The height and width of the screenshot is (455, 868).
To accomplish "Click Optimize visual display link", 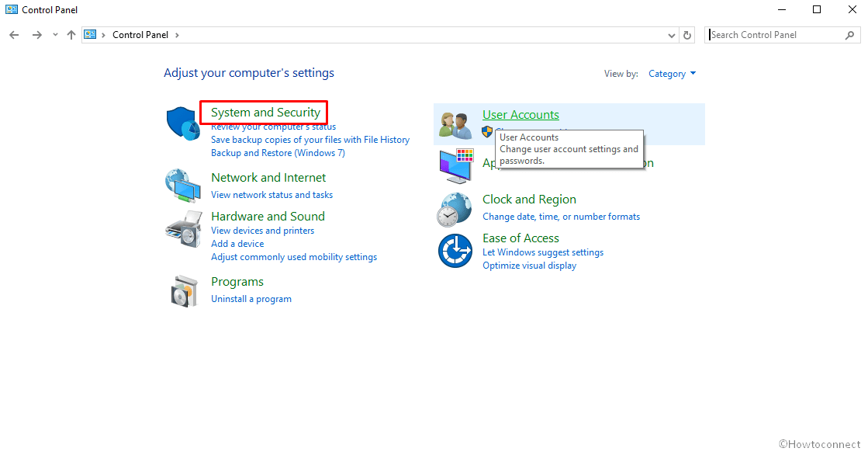I will coord(529,266).
